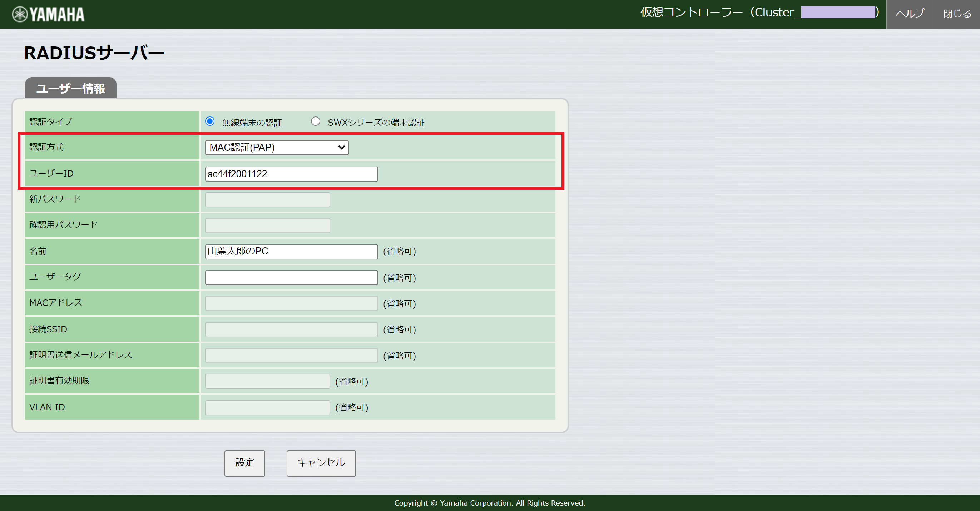980x511 pixels.
Task: Select MAC認証(PAP) from the authentication dropdown
Action: pyautogui.click(x=276, y=147)
